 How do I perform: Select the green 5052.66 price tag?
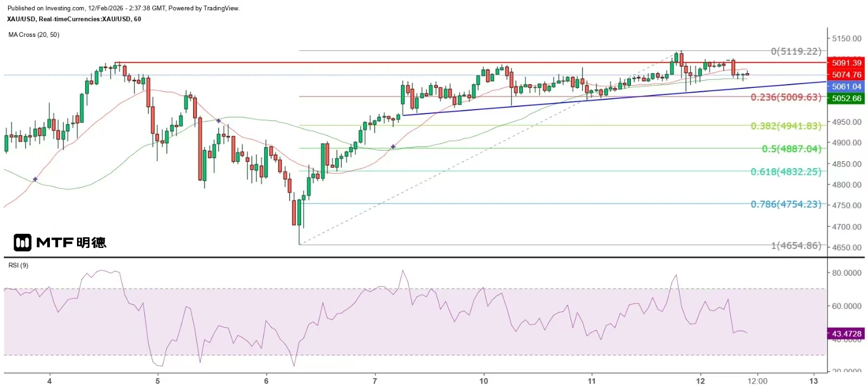846,99
